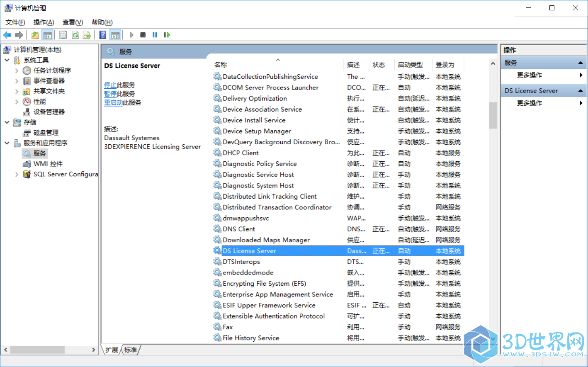Screen dimensions: 588x367
Task: Toggle the show/hide console tree icon
Action: click(47, 35)
